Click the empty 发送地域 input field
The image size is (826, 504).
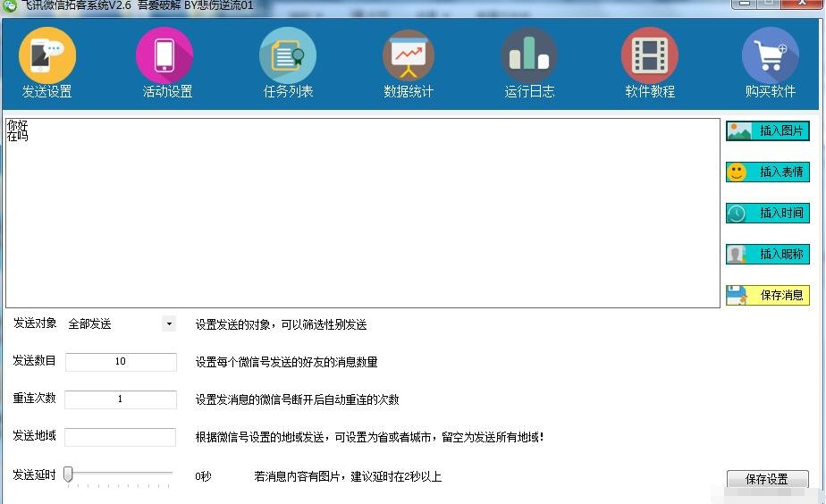point(121,437)
